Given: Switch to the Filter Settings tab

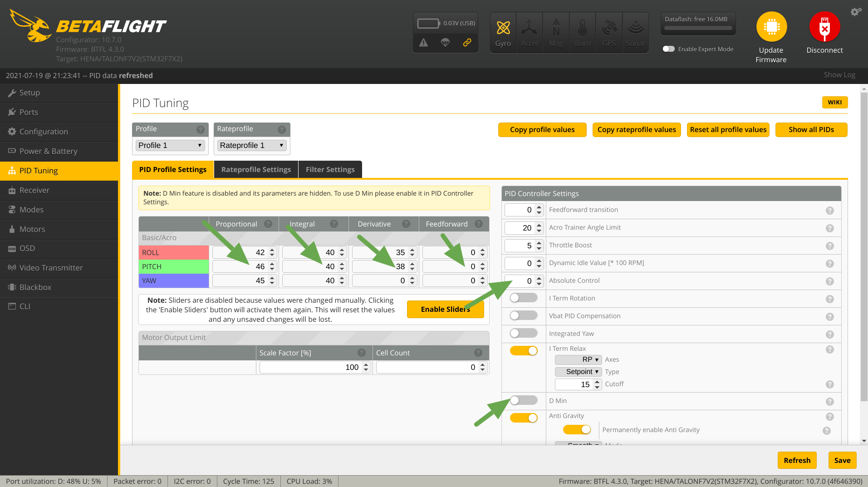Looking at the screenshot, I should [x=330, y=169].
